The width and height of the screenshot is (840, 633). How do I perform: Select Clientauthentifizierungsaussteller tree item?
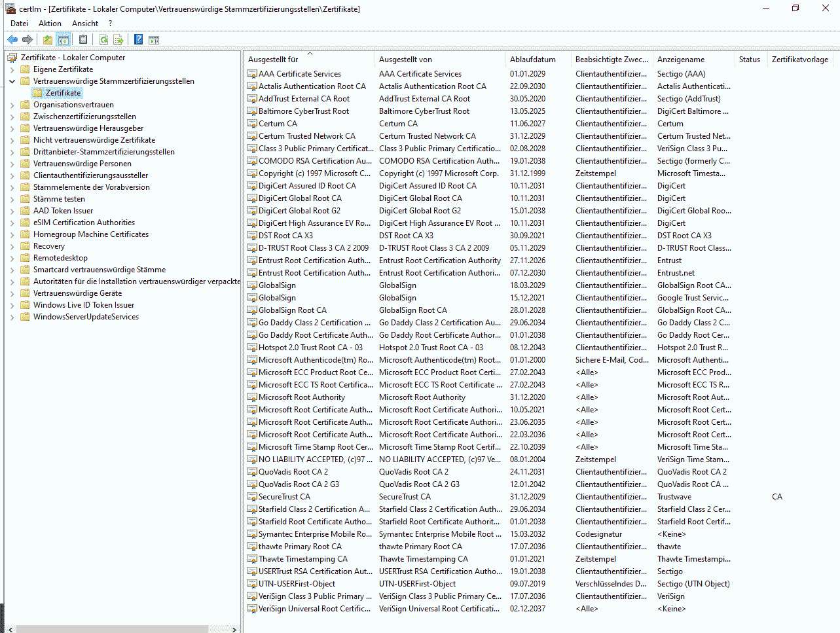[x=90, y=175]
